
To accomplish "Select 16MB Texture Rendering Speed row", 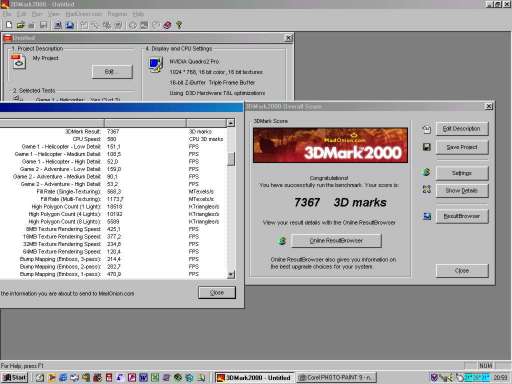I will pyautogui.click(x=113, y=237).
